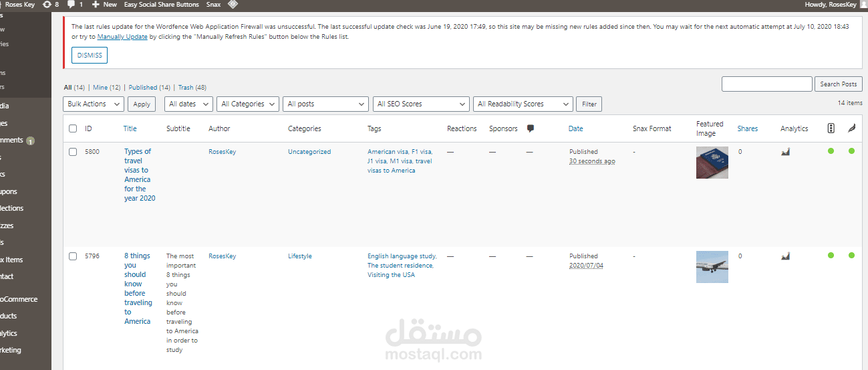868x370 pixels.
Task: Tick the checkbox for post 5800
Action: 73,152
